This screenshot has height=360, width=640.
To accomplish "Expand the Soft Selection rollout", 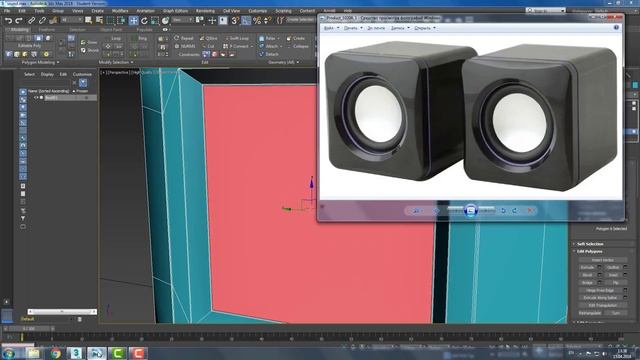I will 590,244.
